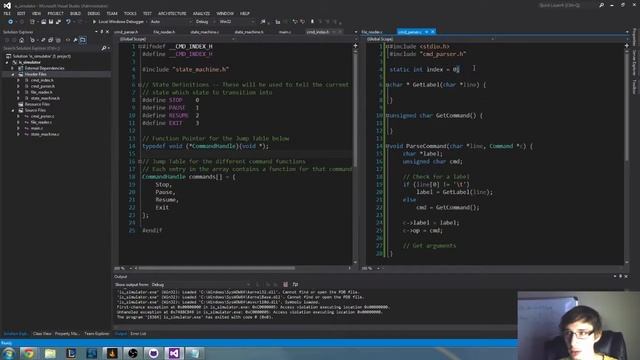
Task: Switch to Team Explorer tab
Action: 97,334
